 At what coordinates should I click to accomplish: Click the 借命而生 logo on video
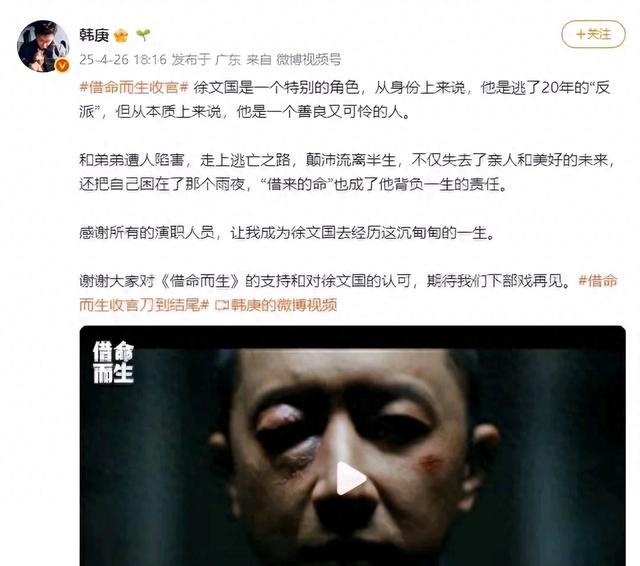(x=113, y=362)
